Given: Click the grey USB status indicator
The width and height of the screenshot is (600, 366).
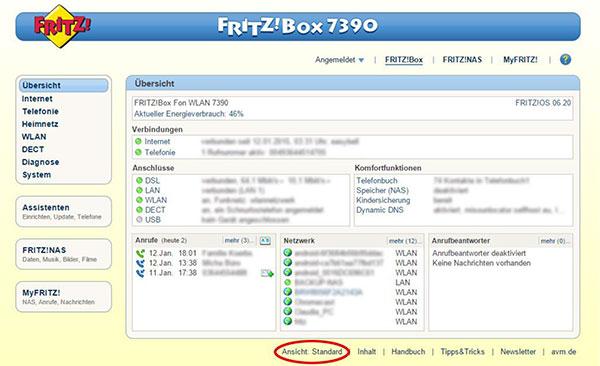Looking at the screenshot, I should click(x=139, y=220).
